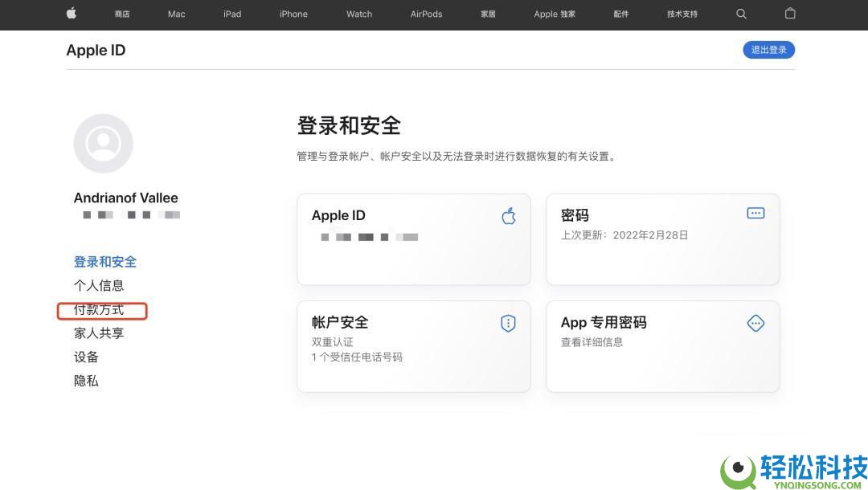Click the password ellipsis icon on the 密码 card
868x490 pixels.
[755, 213]
